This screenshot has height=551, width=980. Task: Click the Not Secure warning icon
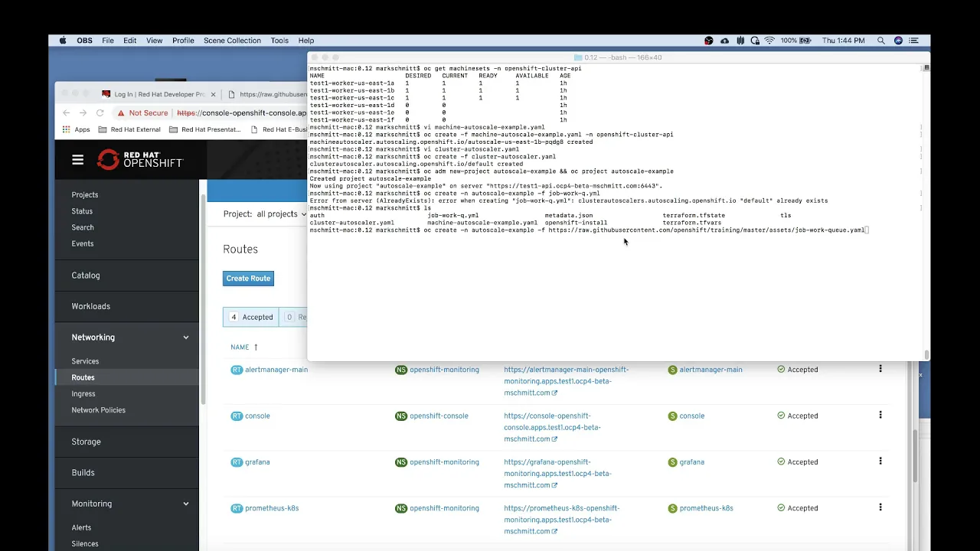point(121,112)
